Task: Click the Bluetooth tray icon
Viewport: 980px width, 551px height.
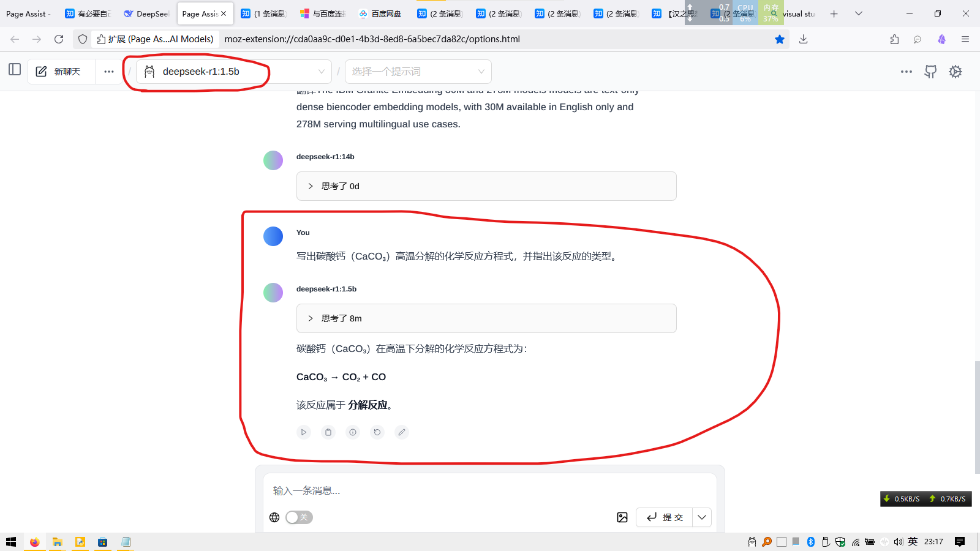Action: (811, 542)
